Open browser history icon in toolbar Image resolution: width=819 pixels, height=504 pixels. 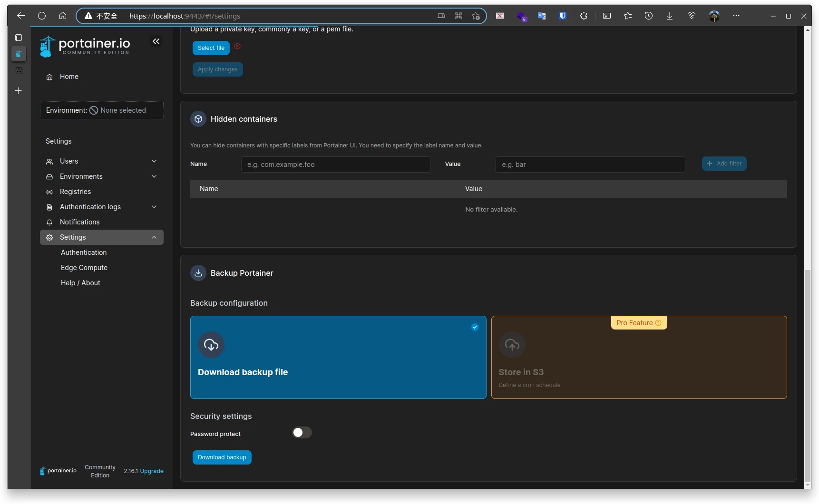tap(649, 16)
